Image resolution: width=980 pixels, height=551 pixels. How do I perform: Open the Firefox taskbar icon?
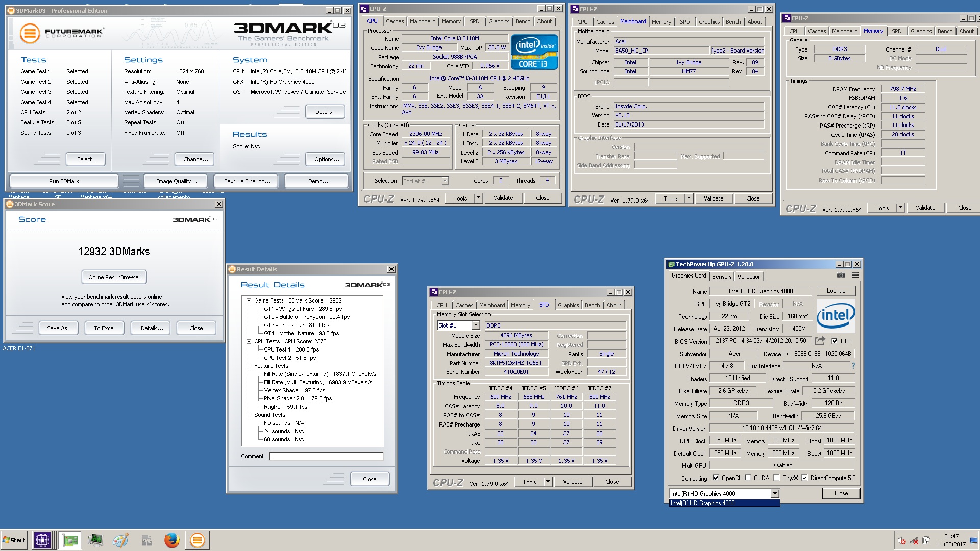click(x=171, y=540)
